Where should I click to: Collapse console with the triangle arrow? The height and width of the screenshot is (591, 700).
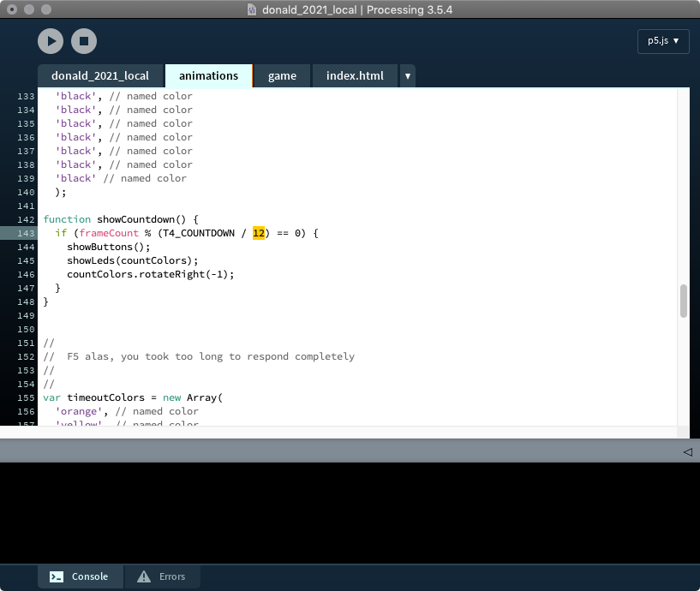click(x=688, y=451)
